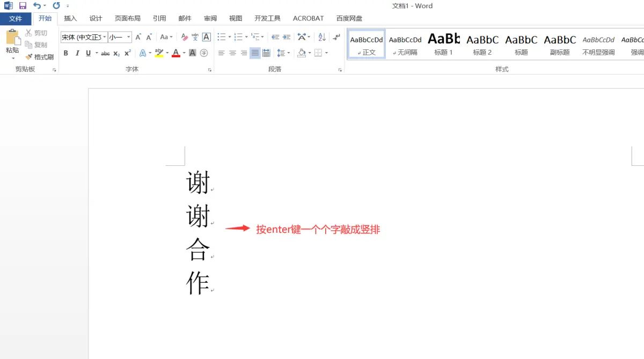Toggle bold formatting
This screenshot has height=359, width=644.
66,53
